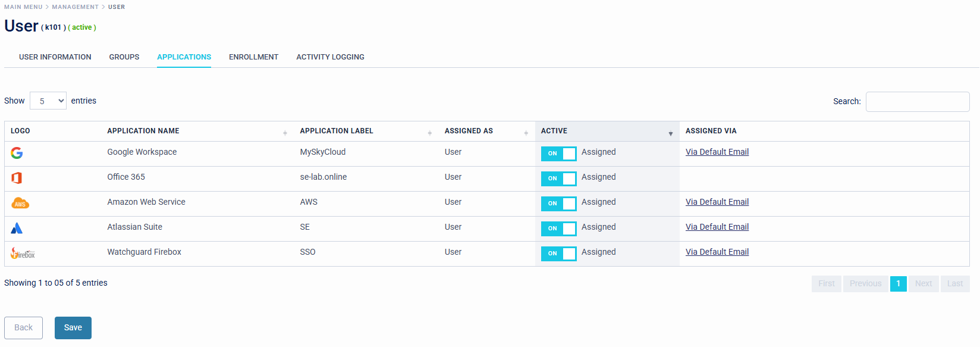Click the Atlassian Suite logo icon

pyautogui.click(x=17, y=228)
